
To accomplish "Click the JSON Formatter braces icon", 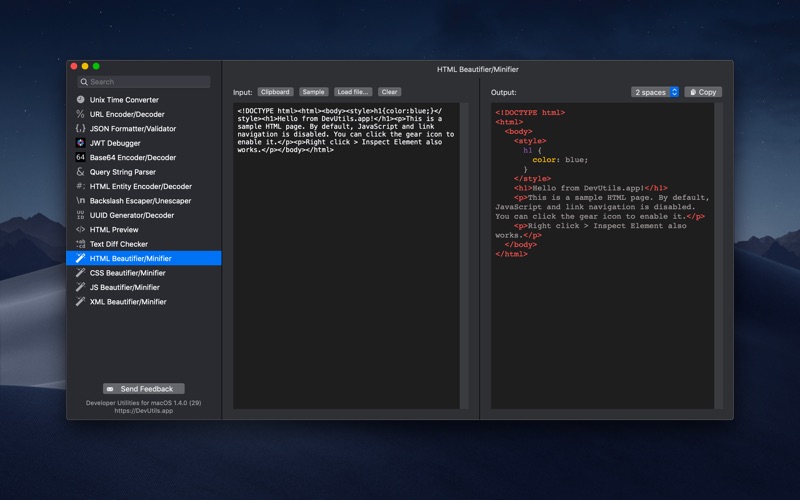I will tap(80, 129).
